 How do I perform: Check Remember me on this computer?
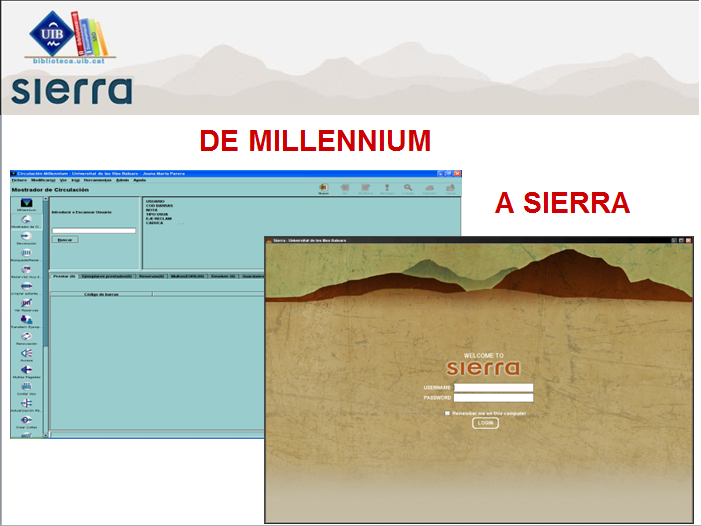[x=447, y=413]
